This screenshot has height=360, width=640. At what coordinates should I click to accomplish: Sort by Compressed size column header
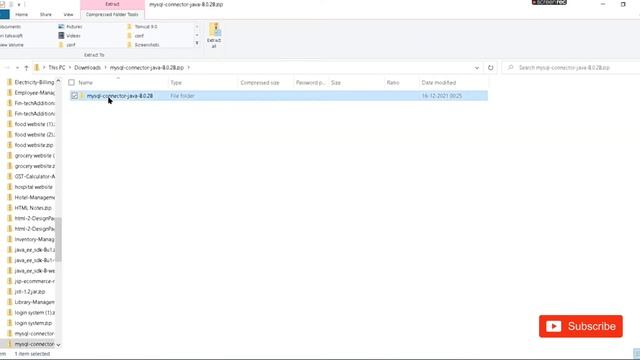pos(265,82)
